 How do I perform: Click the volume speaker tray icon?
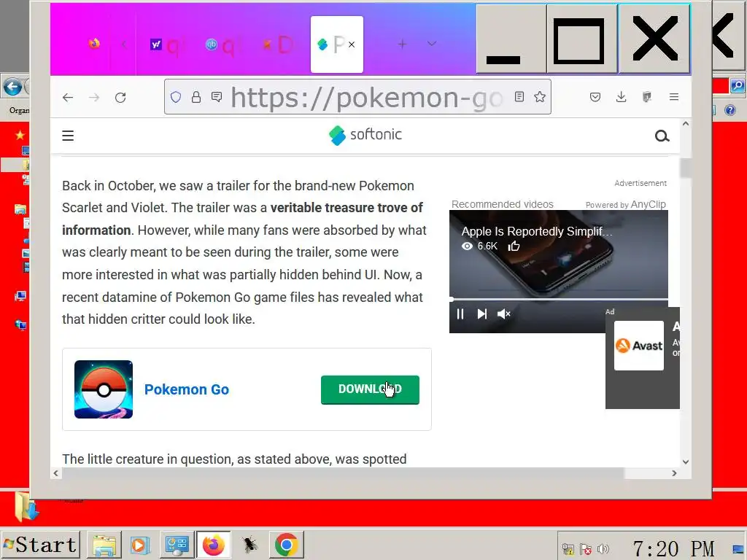(x=603, y=549)
